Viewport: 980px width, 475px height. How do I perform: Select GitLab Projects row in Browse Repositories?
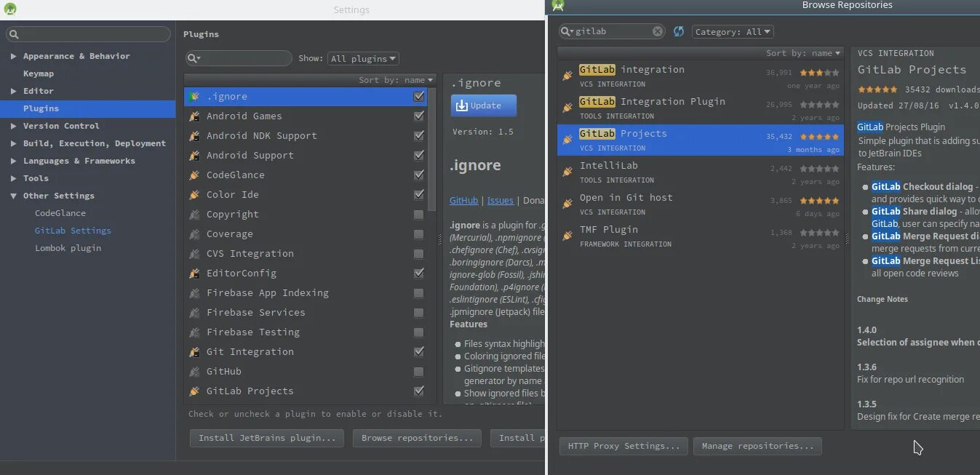(700, 140)
